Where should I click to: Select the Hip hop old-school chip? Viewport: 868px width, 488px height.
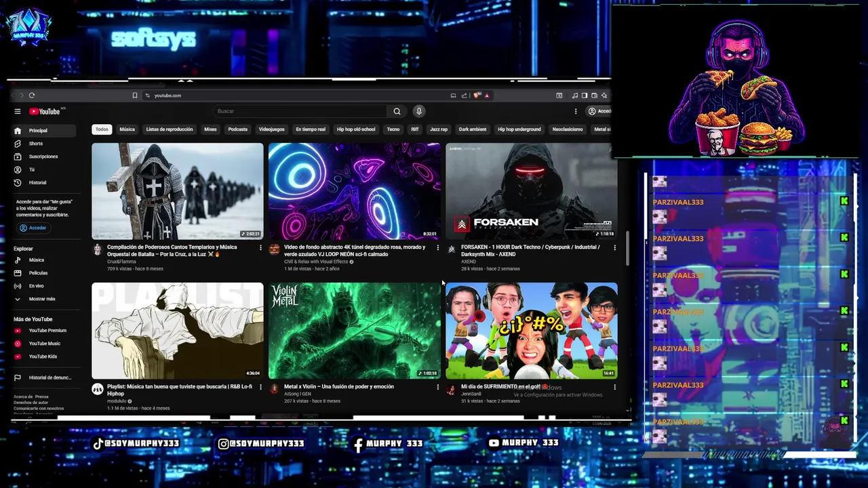356,129
